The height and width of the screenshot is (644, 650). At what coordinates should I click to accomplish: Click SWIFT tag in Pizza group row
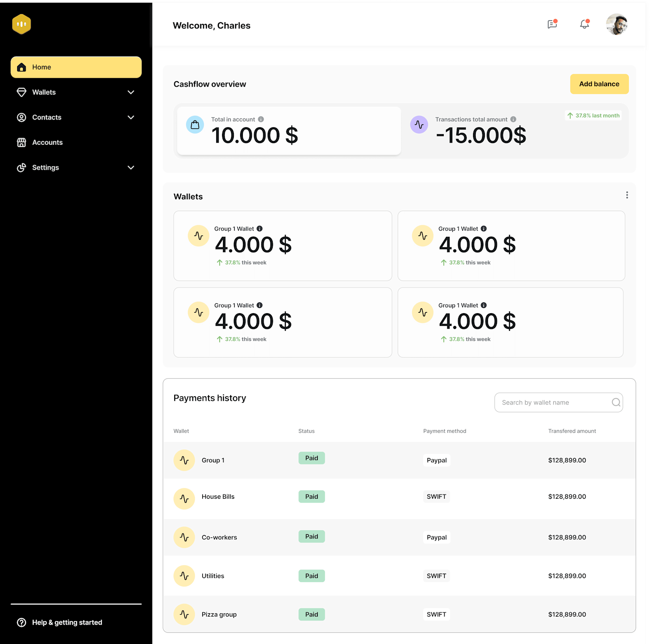[436, 614]
